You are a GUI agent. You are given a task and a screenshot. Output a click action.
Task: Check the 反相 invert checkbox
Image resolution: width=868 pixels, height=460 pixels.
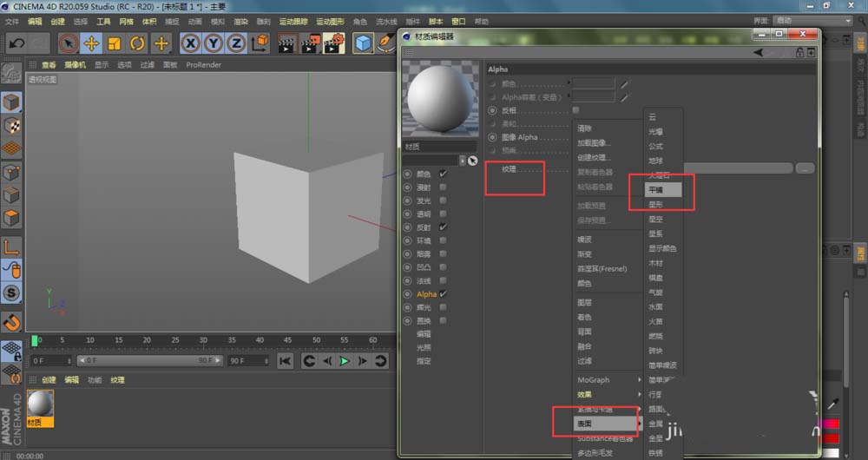point(575,110)
